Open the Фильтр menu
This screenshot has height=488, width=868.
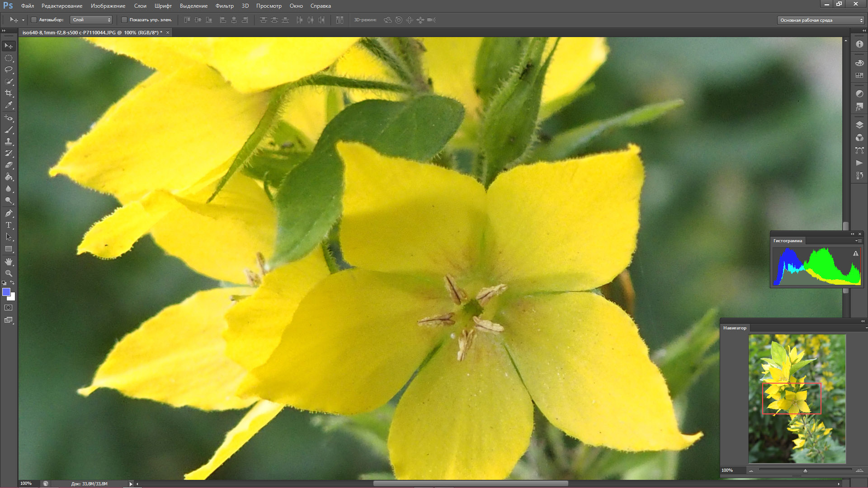tap(224, 6)
